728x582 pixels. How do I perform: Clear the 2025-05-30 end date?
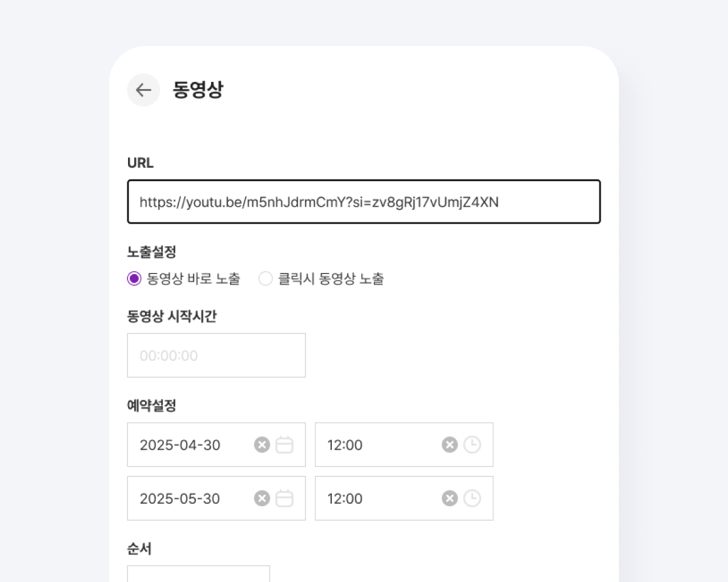[261, 498]
